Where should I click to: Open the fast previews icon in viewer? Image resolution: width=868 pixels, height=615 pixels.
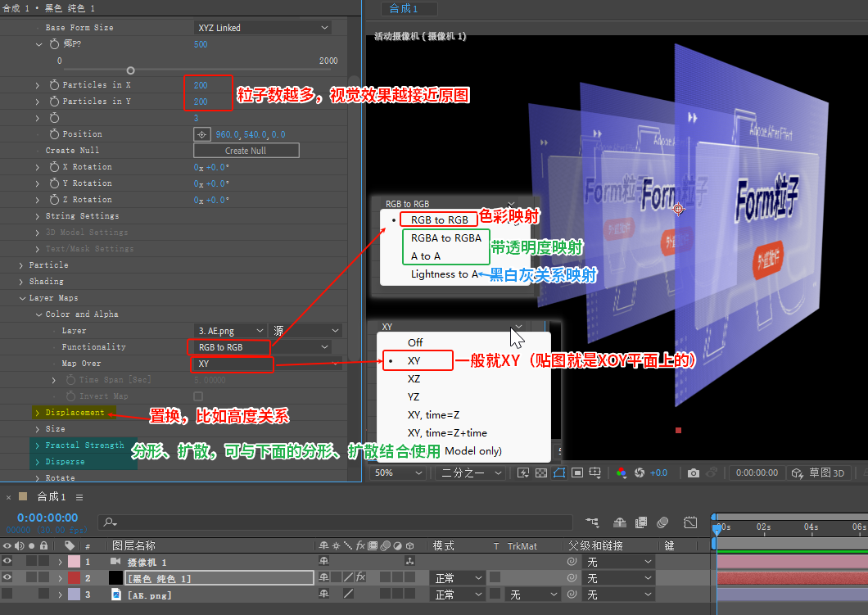523,473
